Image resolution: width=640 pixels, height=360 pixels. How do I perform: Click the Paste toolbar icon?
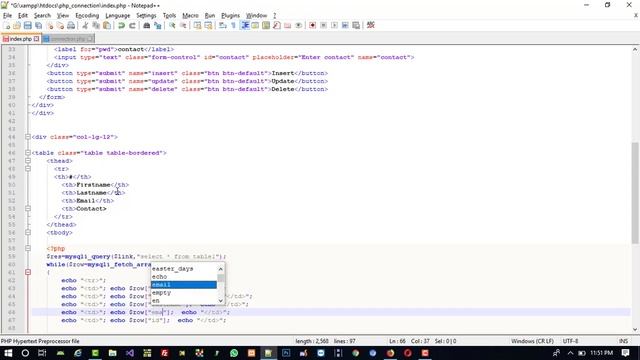tap(107, 25)
